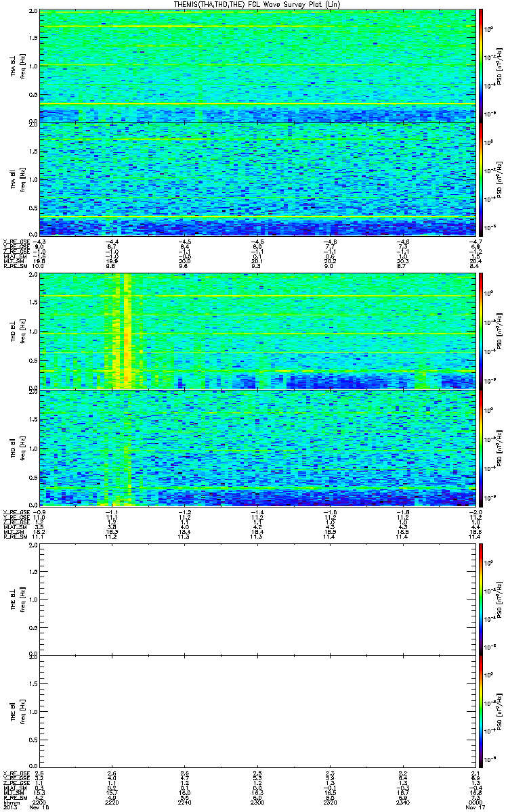508x812 pixels.
Task: Click the Nov 17 date label
Action: click(475, 808)
